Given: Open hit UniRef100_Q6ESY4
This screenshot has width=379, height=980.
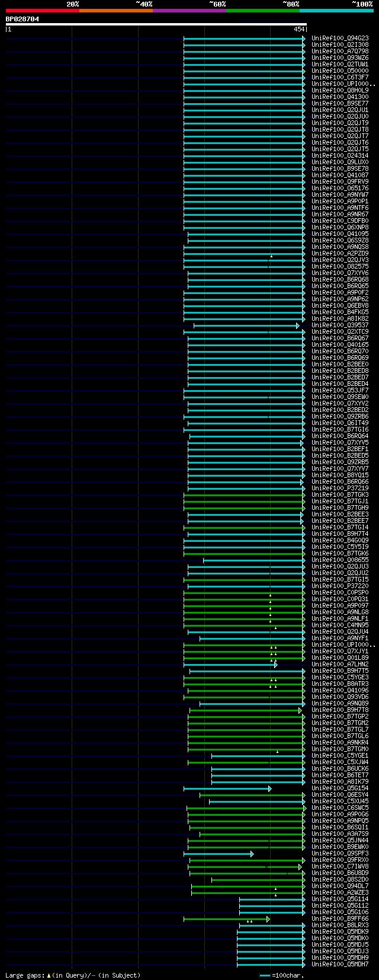Looking at the screenshot, I should (340, 795).
